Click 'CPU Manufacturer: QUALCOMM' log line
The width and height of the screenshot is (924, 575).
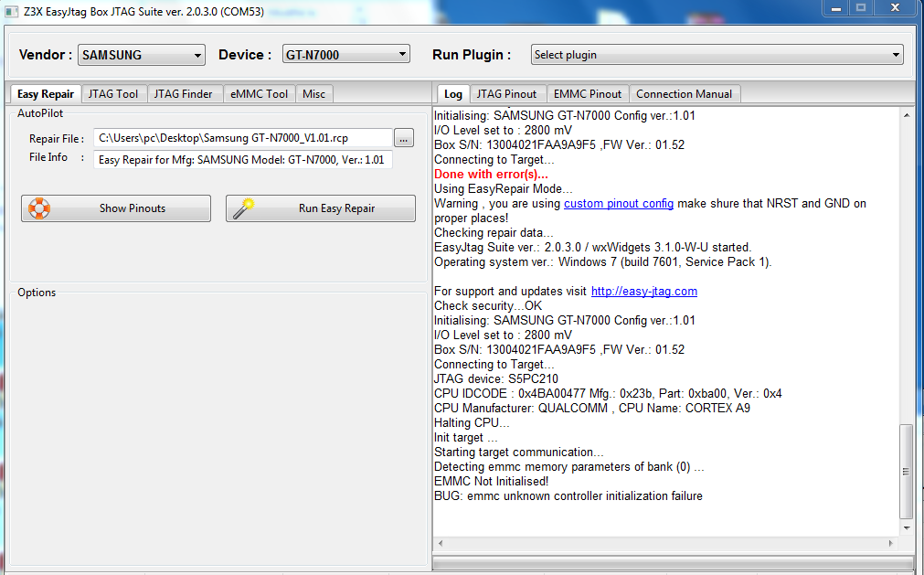[x=592, y=409]
